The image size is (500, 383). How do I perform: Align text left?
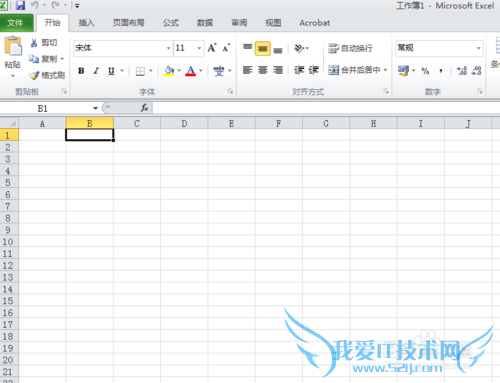248,70
